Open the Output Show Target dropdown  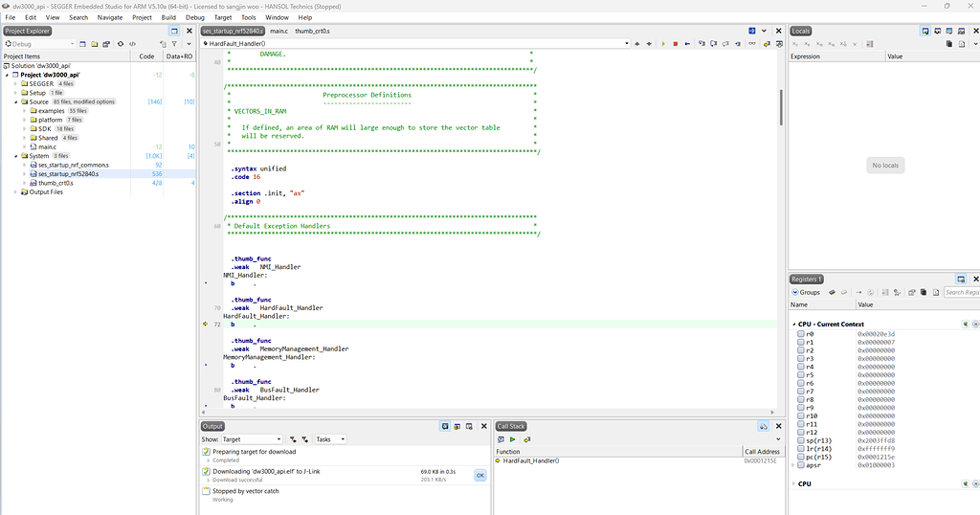[x=252, y=439]
